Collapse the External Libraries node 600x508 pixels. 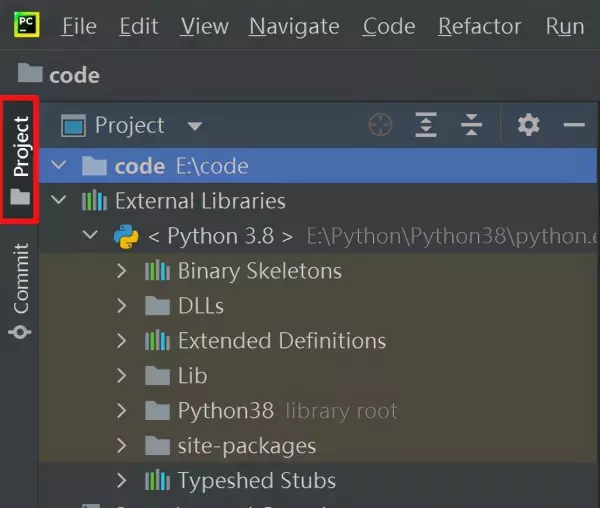tap(59, 200)
